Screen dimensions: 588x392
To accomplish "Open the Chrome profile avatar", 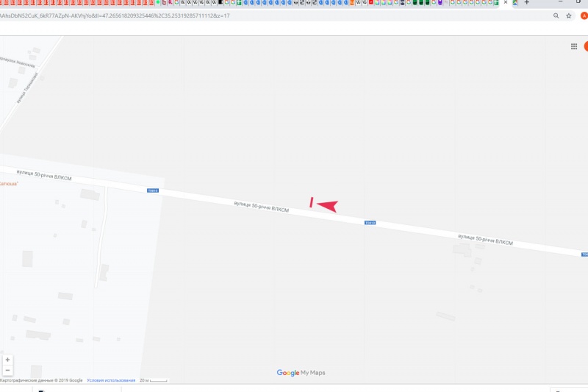I will [x=584, y=15].
